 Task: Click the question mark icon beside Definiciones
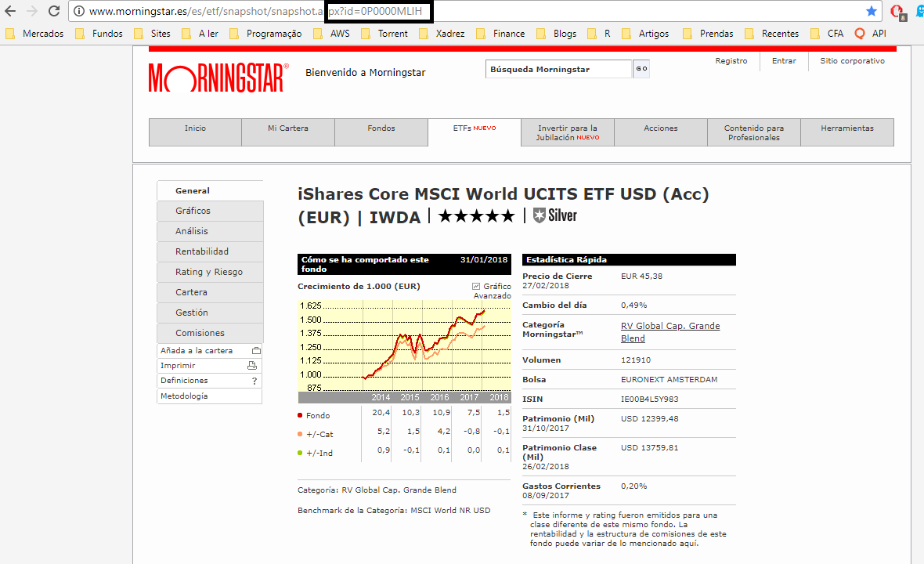[x=254, y=381]
